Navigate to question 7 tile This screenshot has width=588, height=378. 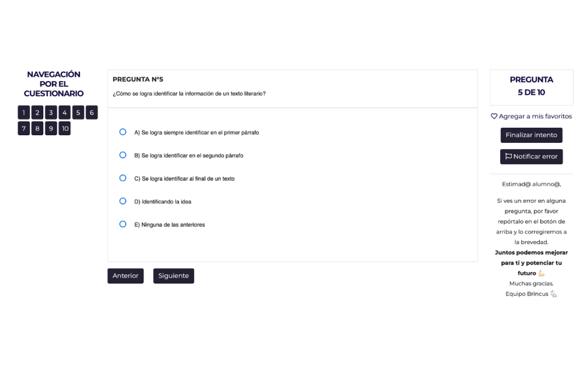point(24,129)
